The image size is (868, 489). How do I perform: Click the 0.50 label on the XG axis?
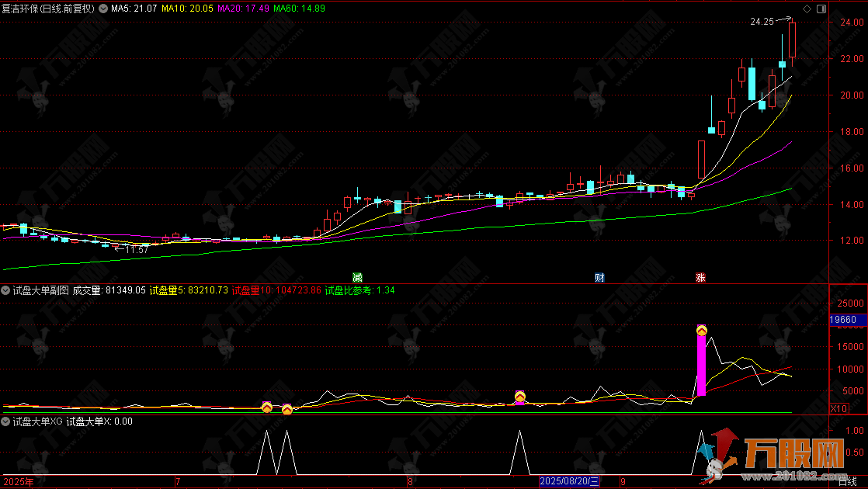click(855, 453)
